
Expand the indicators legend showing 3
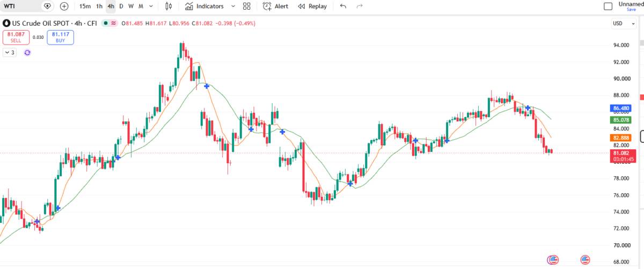point(10,52)
